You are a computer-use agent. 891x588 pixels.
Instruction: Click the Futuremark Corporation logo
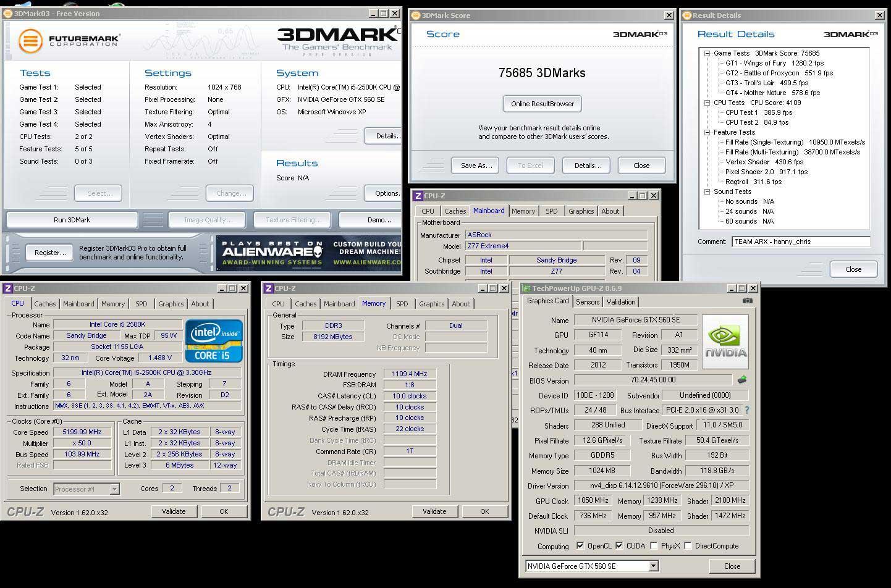tap(69, 41)
